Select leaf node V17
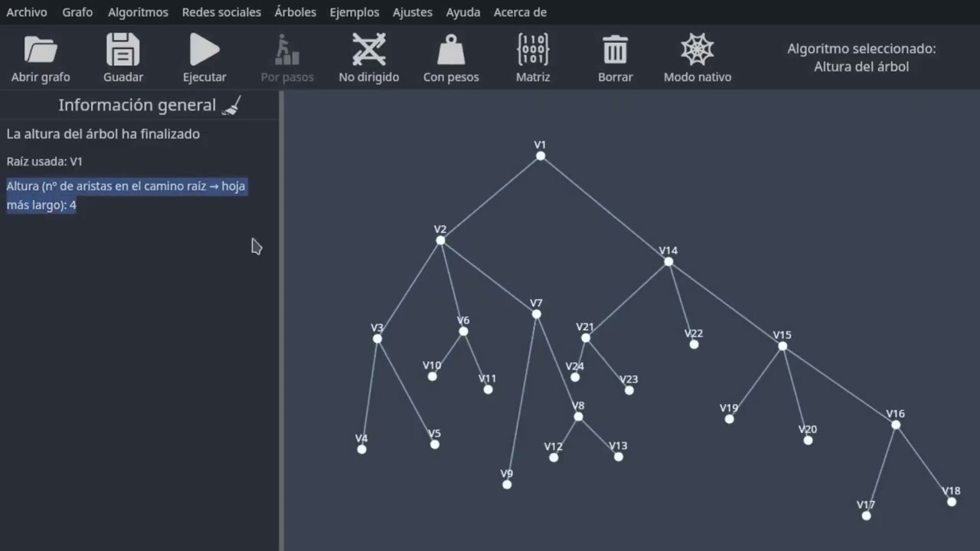Image resolution: width=980 pixels, height=551 pixels. 866,516
